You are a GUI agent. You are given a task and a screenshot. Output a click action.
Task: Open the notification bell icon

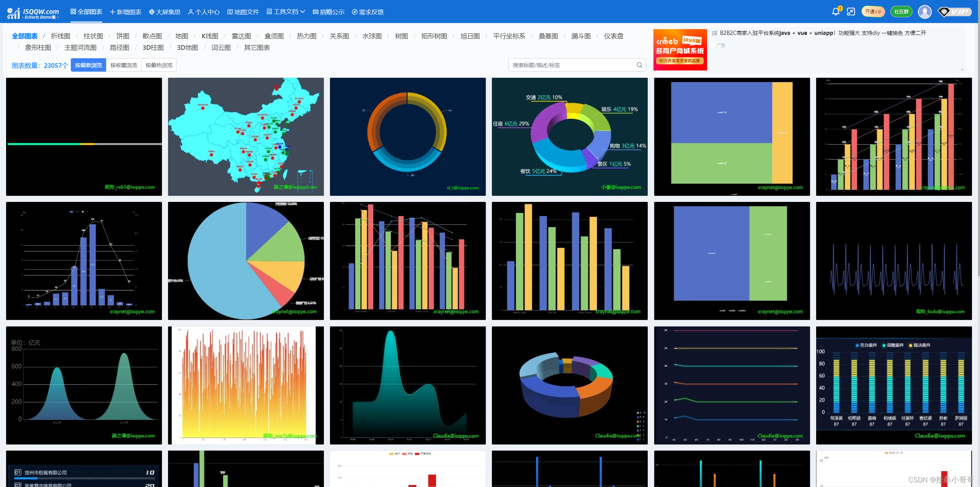coord(836,12)
